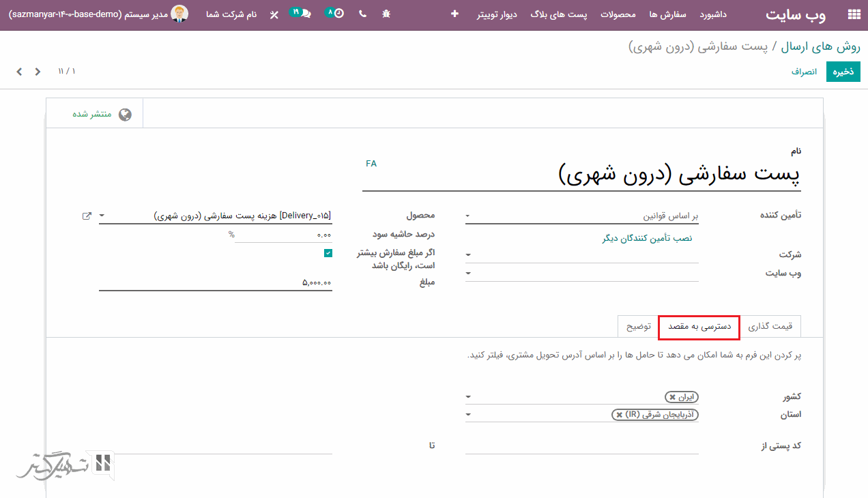Open the داشبورد menu
Viewport: 868px width, 498px height.
[x=714, y=14]
